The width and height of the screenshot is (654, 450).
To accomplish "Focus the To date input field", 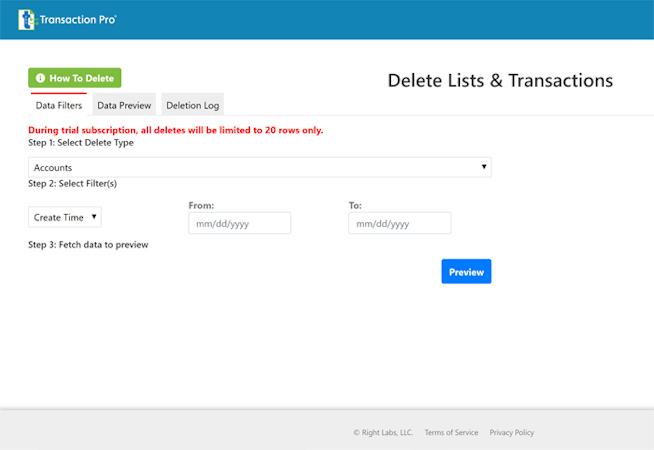I will (399, 223).
